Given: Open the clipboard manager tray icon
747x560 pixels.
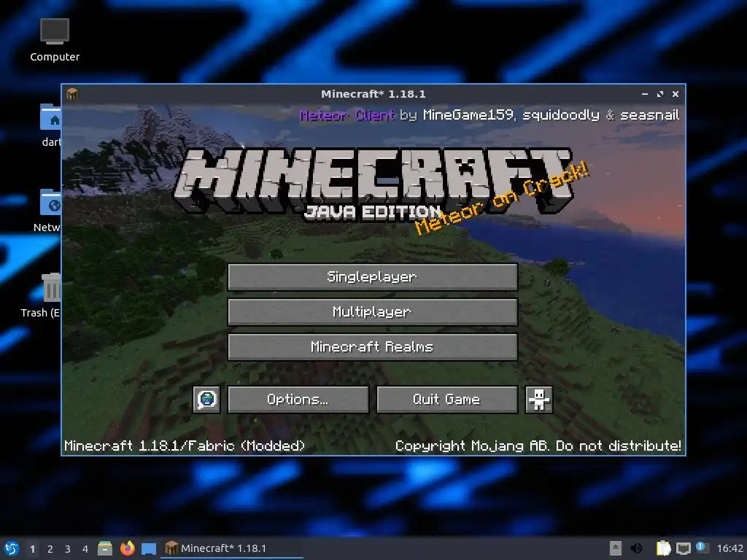Looking at the screenshot, I should pos(663,548).
